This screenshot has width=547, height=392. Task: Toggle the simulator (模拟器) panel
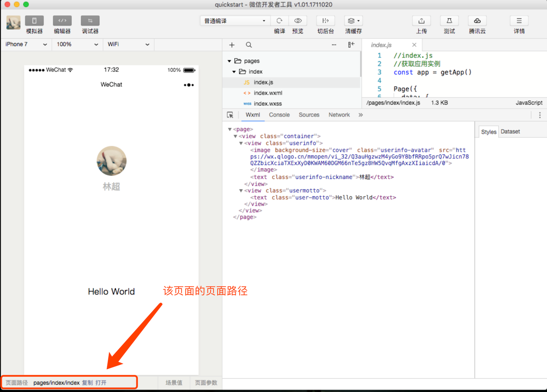(34, 21)
